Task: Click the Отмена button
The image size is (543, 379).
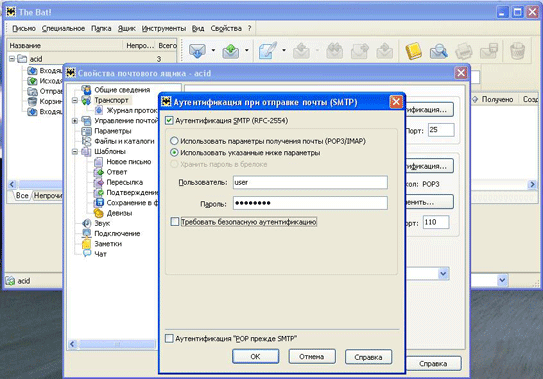Action: point(312,356)
